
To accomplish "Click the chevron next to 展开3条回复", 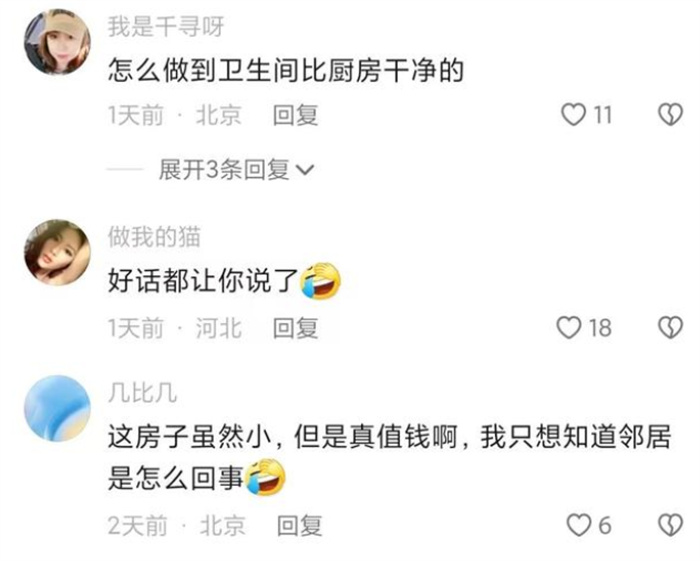I will pyautogui.click(x=306, y=170).
